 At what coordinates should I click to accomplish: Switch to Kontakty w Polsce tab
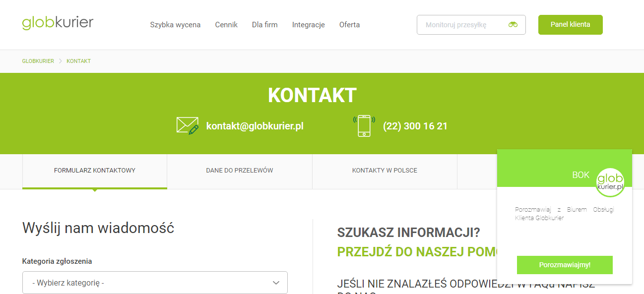point(385,171)
